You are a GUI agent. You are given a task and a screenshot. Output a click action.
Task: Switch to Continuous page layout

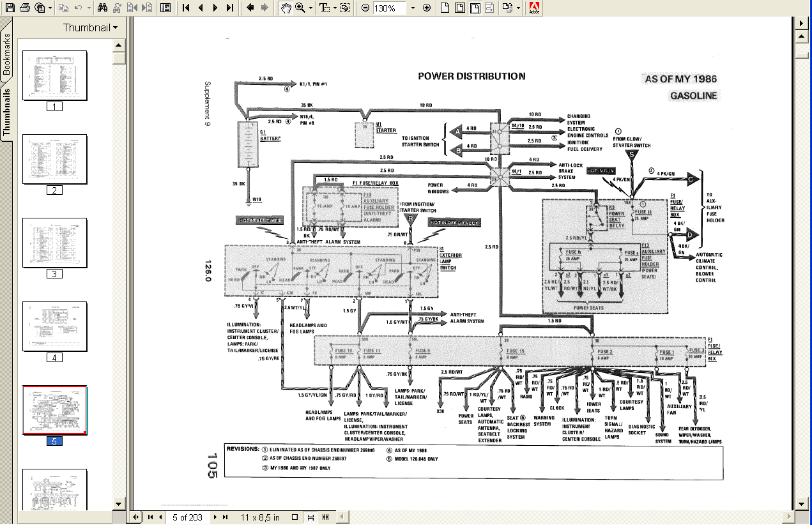click(310, 517)
